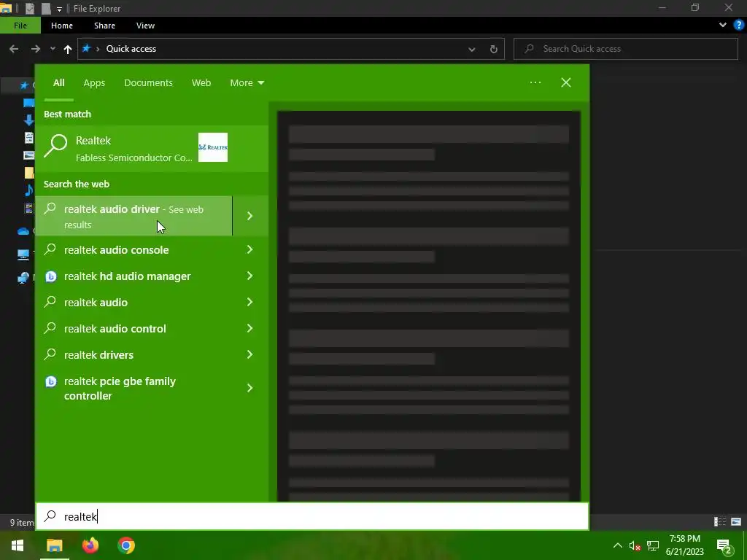Open search options ellipsis menu

[x=535, y=82]
